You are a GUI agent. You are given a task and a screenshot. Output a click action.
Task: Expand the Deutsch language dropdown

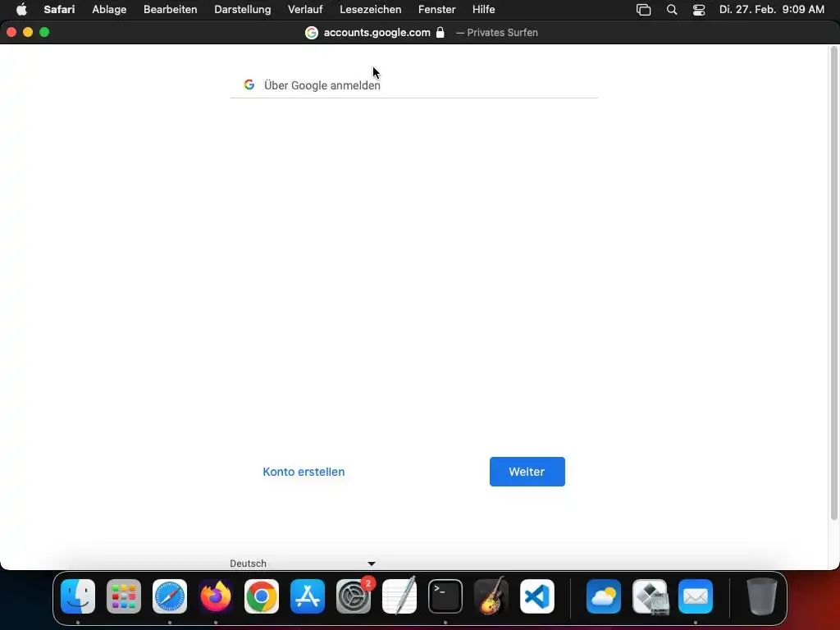pos(303,563)
